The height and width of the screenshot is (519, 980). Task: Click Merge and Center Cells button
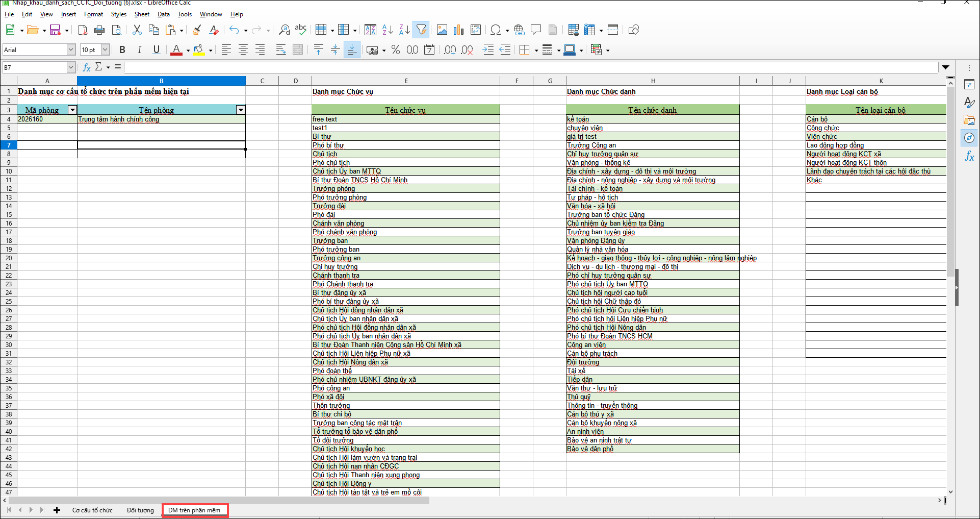click(x=298, y=50)
